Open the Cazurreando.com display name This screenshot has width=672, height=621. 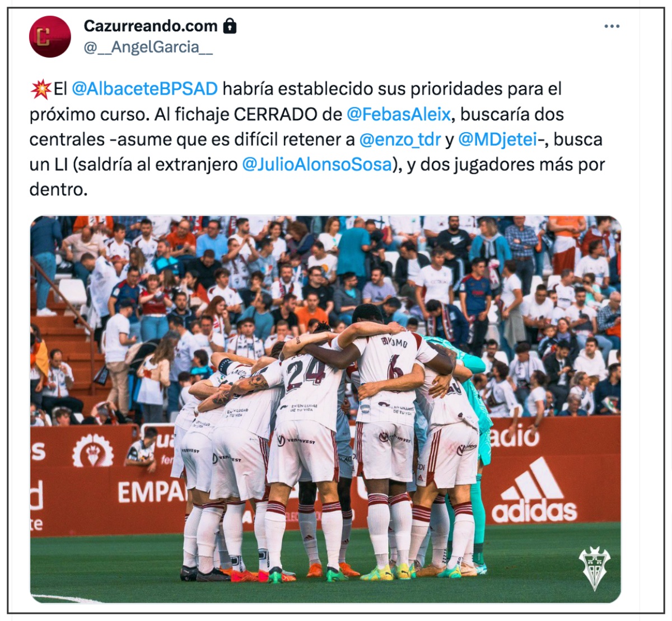pyautogui.click(x=150, y=26)
